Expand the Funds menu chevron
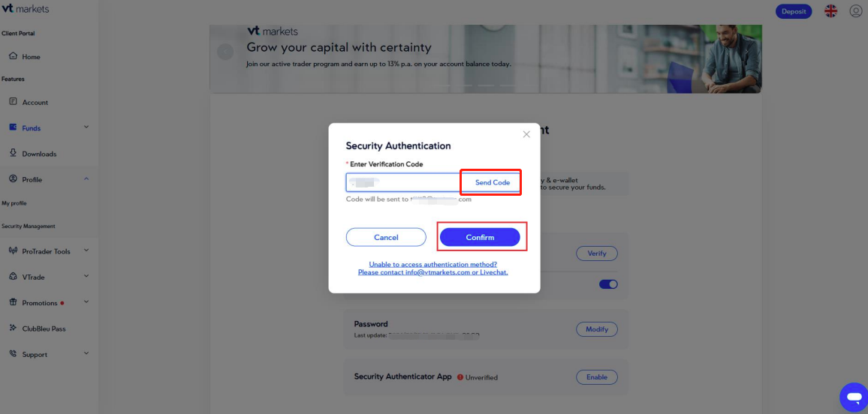 point(86,127)
